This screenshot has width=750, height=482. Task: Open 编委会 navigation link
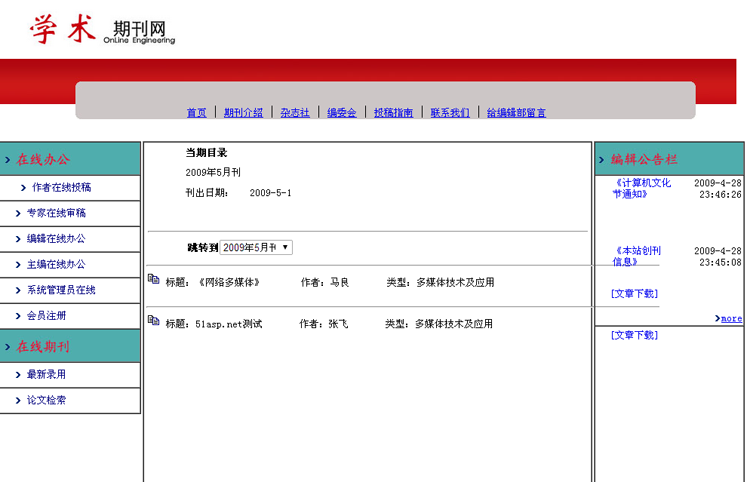[342, 113]
